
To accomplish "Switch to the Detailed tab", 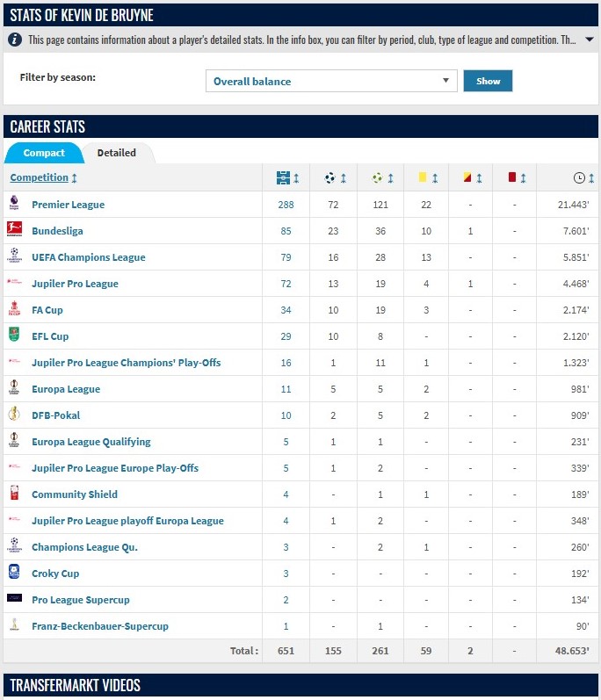I will click(116, 153).
